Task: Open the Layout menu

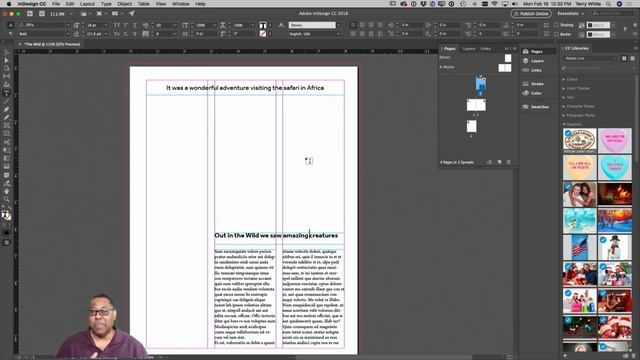Action: pyautogui.click(x=87, y=4)
